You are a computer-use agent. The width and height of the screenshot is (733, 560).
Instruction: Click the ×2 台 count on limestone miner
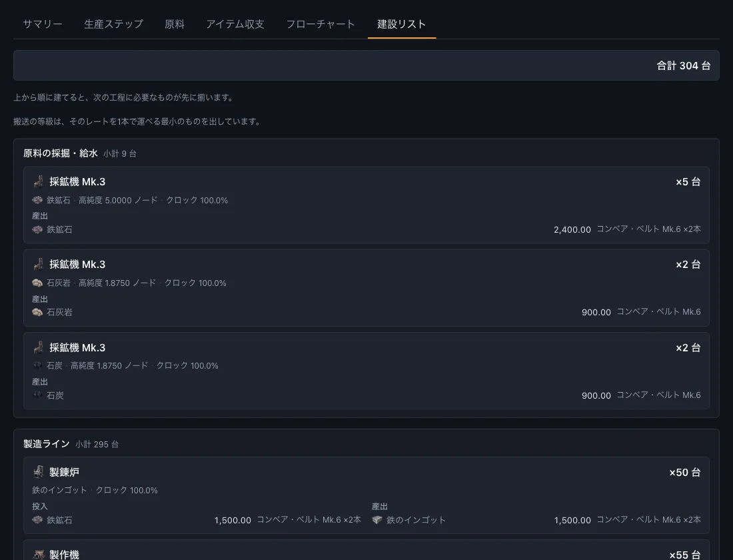coord(688,264)
